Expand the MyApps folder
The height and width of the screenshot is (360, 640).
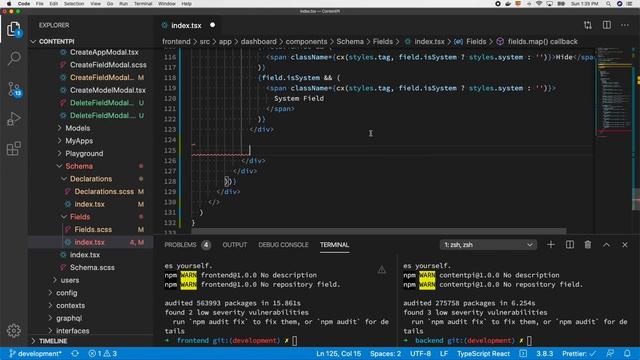click(x=79, y=141)
